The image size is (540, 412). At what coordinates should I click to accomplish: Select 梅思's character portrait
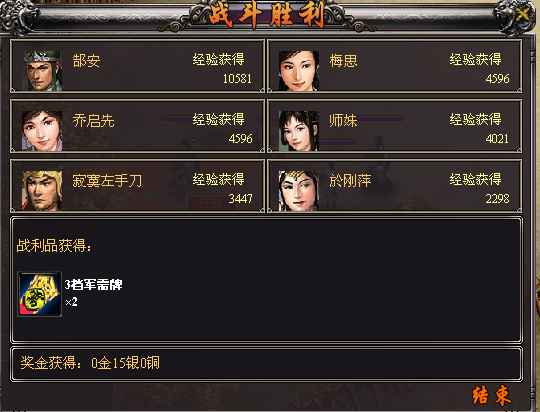point(299,71)
